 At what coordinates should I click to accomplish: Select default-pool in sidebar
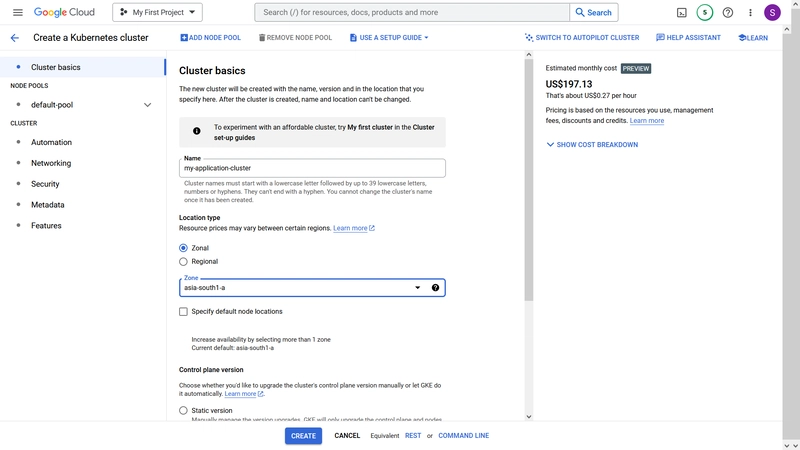[x=52, y=105]
